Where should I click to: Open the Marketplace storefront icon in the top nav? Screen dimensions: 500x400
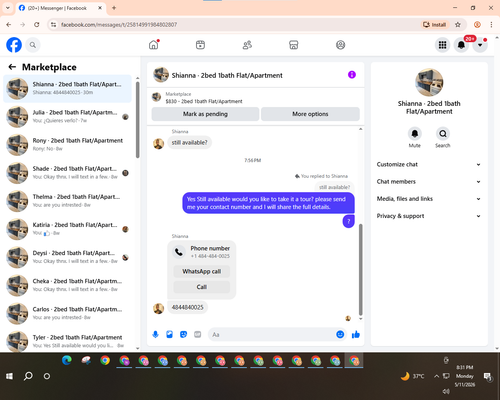tap(294, 45)
